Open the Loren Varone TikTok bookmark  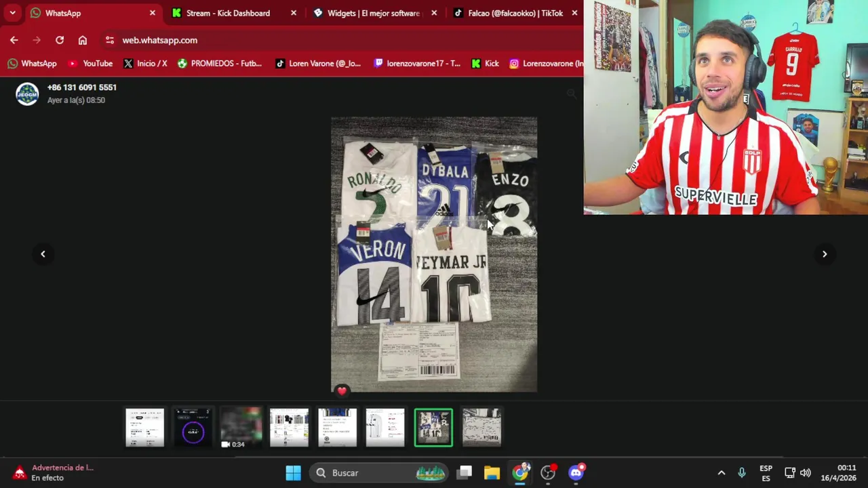pyautogui.click(x=318, y=64)
